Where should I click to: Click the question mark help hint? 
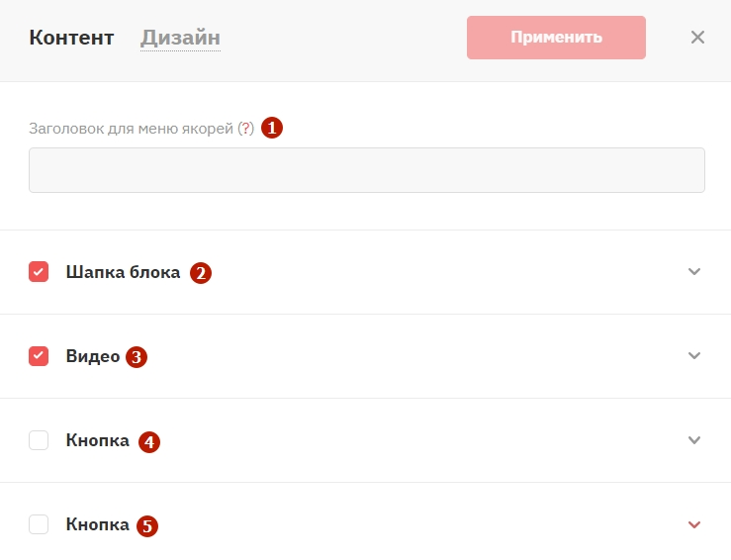click(245, 128)
